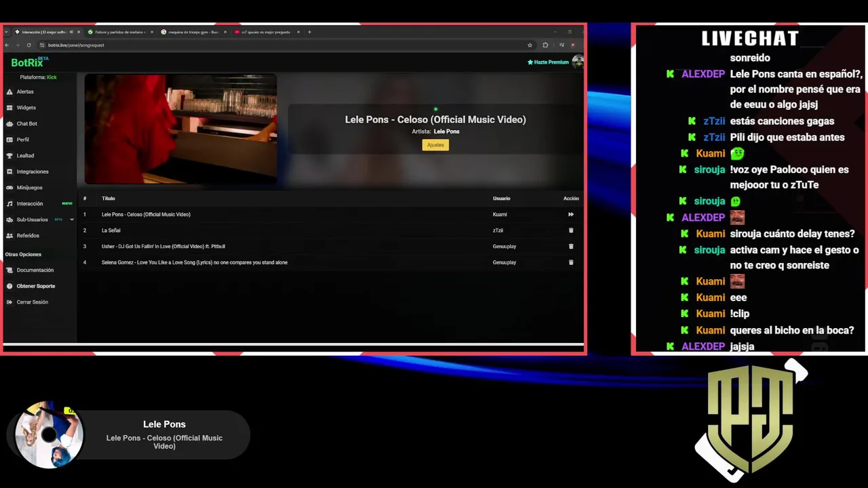Click Cerrar Sesión to log out
This screenshot has width=868, height=488.
click(33, 302)
